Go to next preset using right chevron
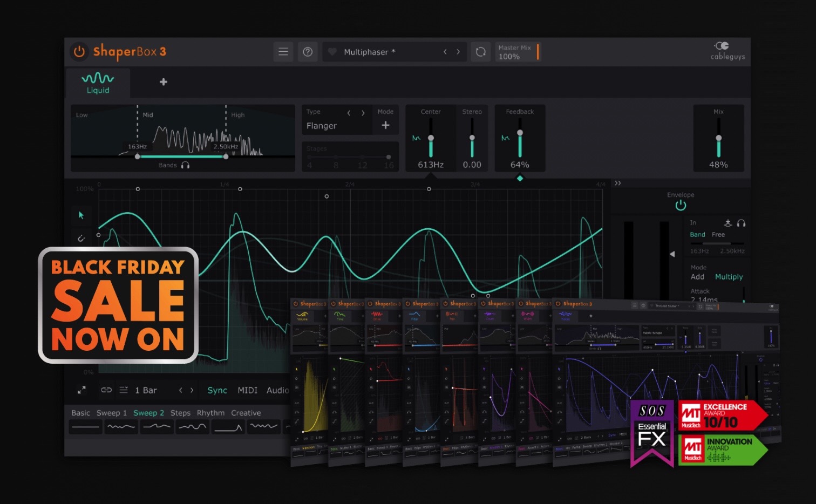Image resolution: width=816 pixels, height=504 pixels. tap(458, 52)
